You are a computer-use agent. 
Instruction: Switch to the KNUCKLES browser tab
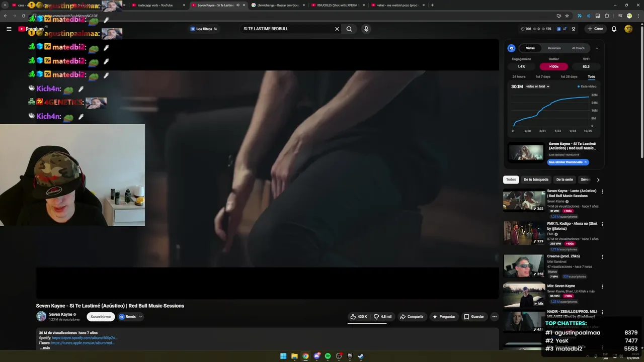tap(337, 5)
